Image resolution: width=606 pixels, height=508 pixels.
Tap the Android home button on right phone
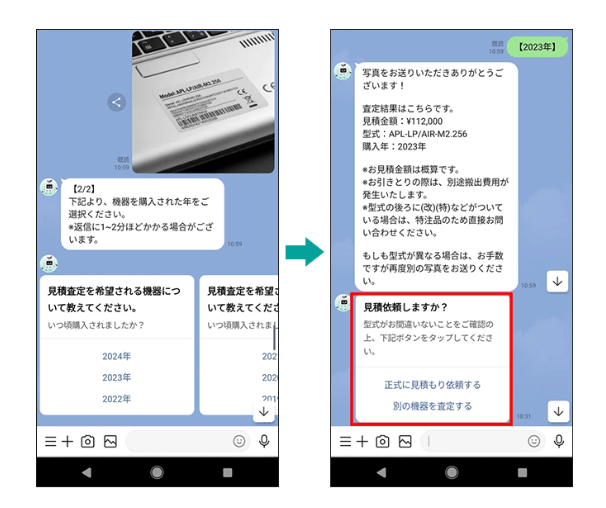pyautogui.click(x=452, y=472)
